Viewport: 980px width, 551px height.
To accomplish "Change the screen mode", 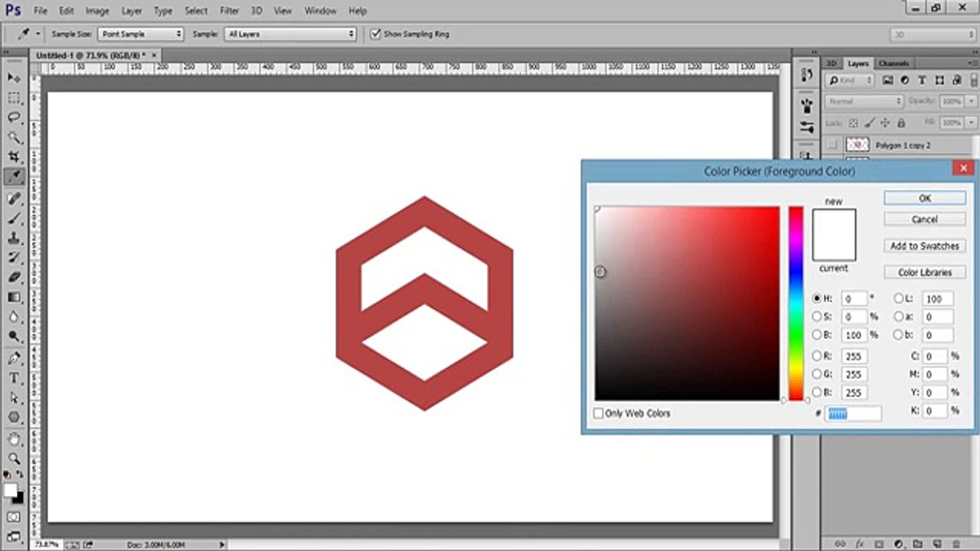I will click(x=14, y=536).
